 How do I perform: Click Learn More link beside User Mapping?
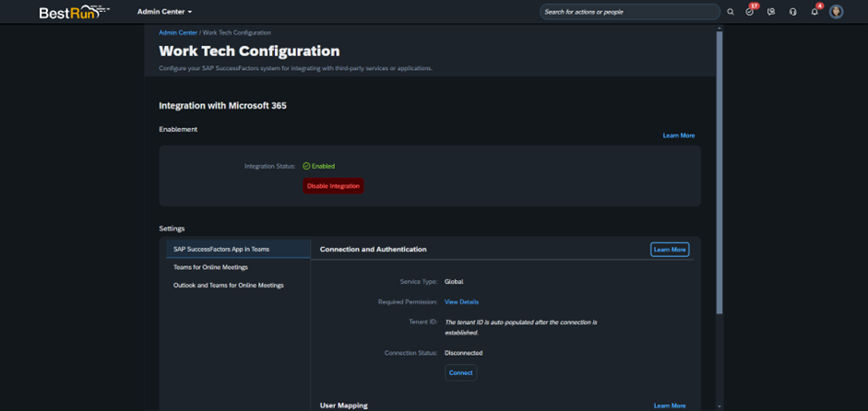coord(670,405)
